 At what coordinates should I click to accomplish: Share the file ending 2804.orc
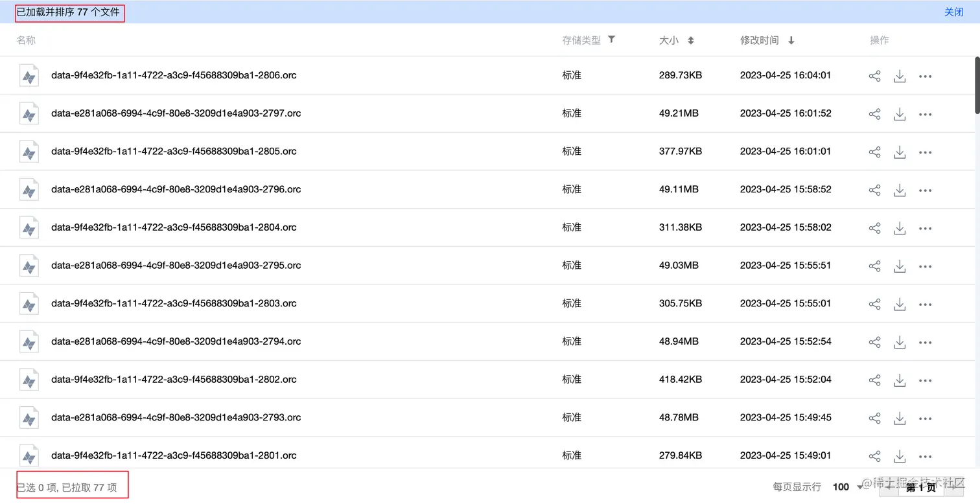tap(874, 228)
